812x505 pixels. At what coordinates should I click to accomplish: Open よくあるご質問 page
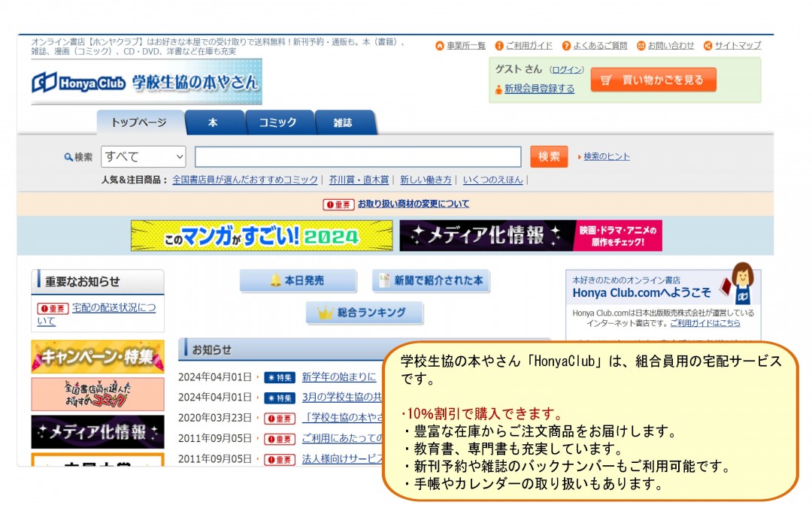(600, 46)
